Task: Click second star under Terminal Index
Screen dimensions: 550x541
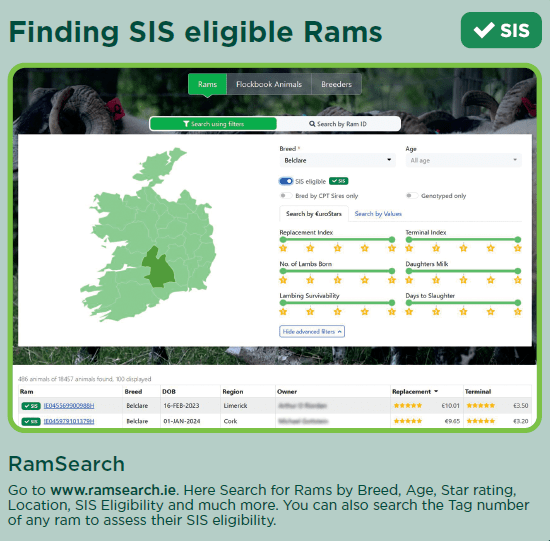Action: click(x=436, y=248)
